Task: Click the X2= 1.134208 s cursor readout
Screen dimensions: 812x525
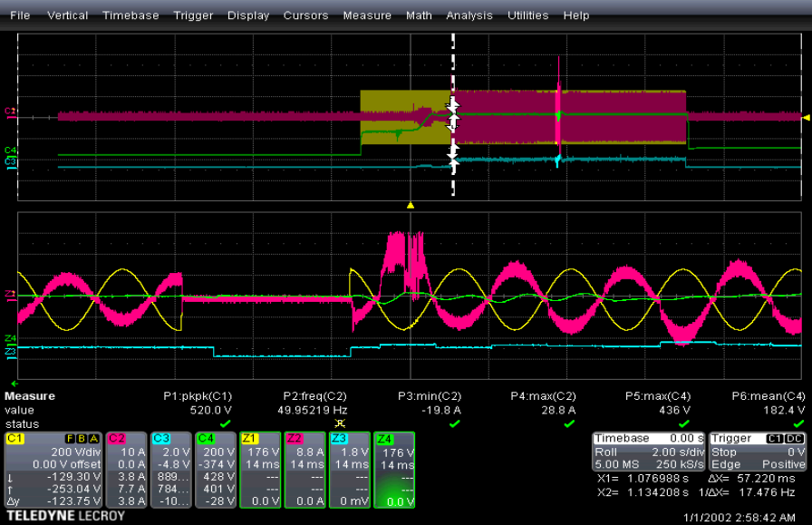Action: point(643,492)
